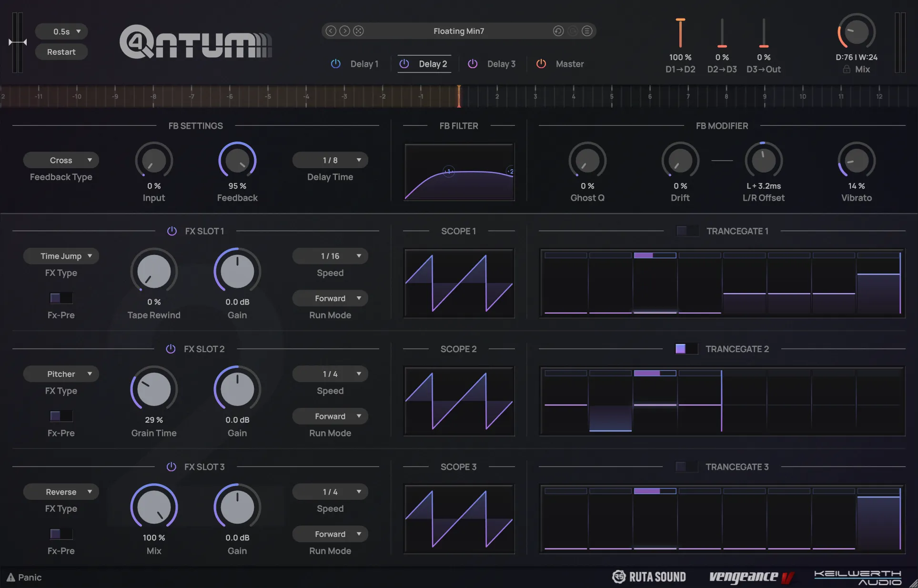
Task: Click the L/R Offset knob
Action: click(x=764, y=161)
